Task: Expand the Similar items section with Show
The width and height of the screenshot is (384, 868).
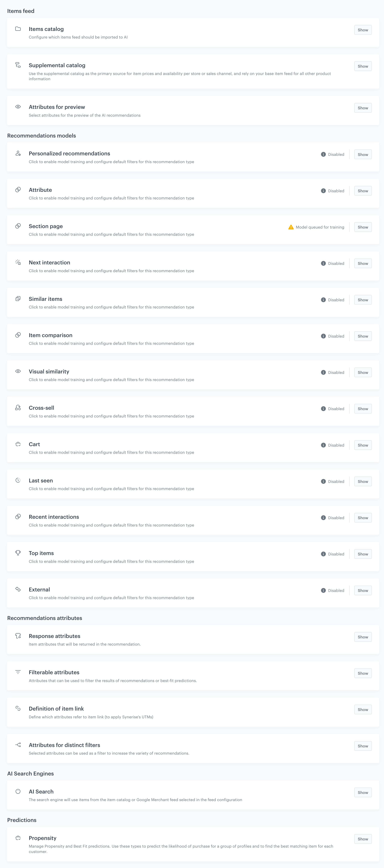Action: pos(363,300)
